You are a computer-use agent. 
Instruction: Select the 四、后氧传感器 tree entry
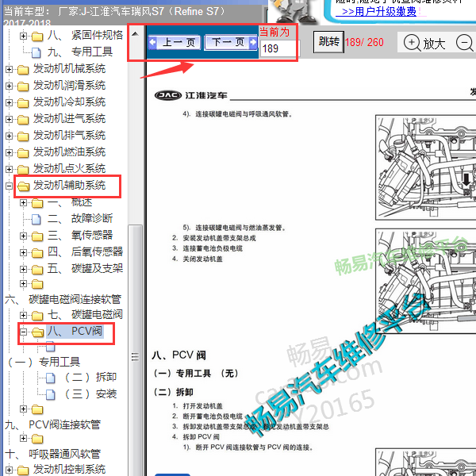[85, 251]
